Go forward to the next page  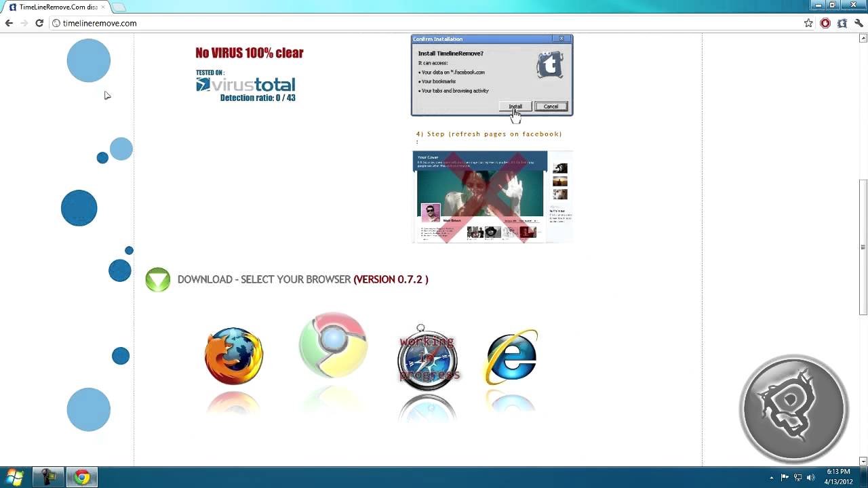[24, 23]
